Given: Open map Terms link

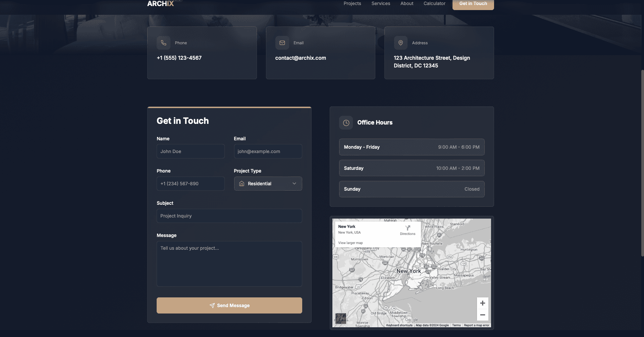Looking at the screenshot, I should tap(456, 325).
